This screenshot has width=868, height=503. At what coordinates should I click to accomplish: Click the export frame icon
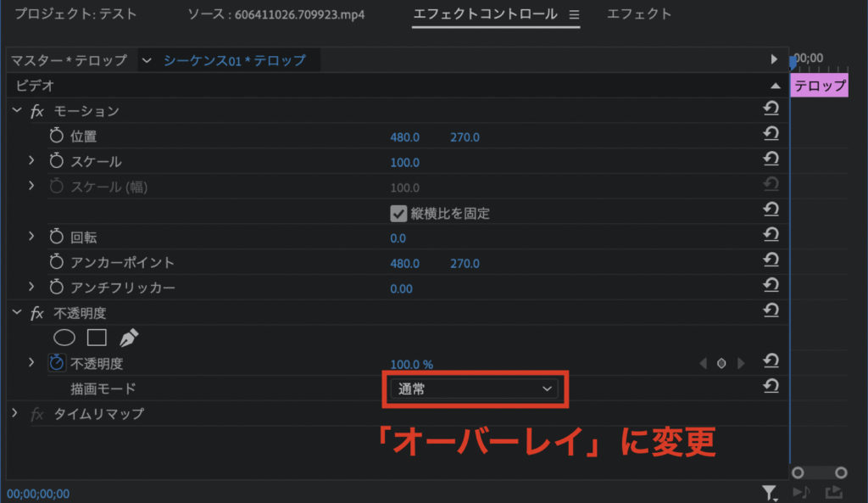[x=834, y=492]
